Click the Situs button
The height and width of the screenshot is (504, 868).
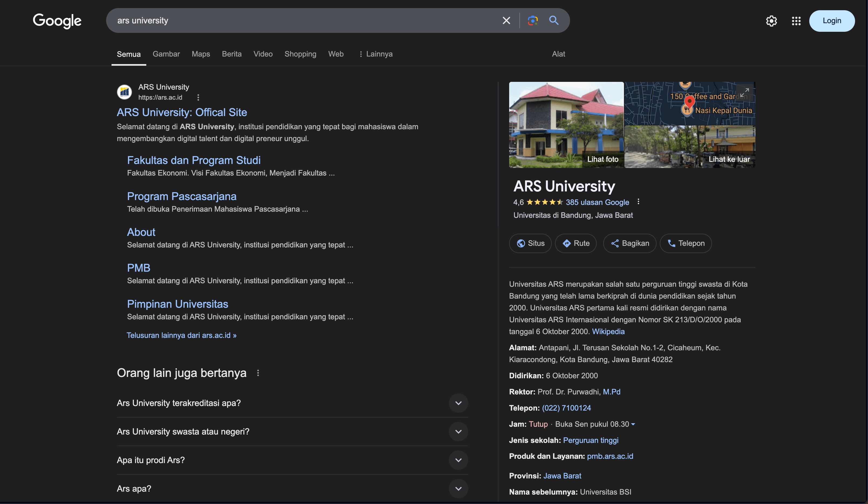(530, 243)
